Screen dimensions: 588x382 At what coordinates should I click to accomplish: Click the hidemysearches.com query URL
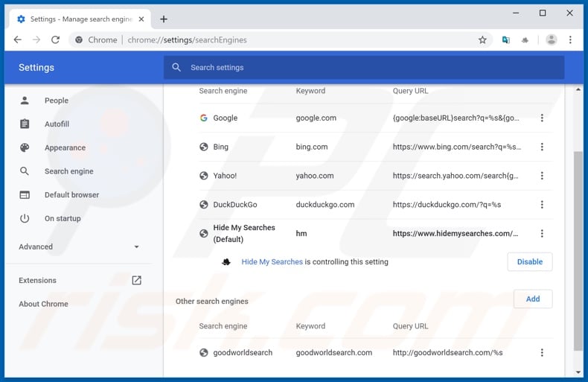[x=456, y=233]
